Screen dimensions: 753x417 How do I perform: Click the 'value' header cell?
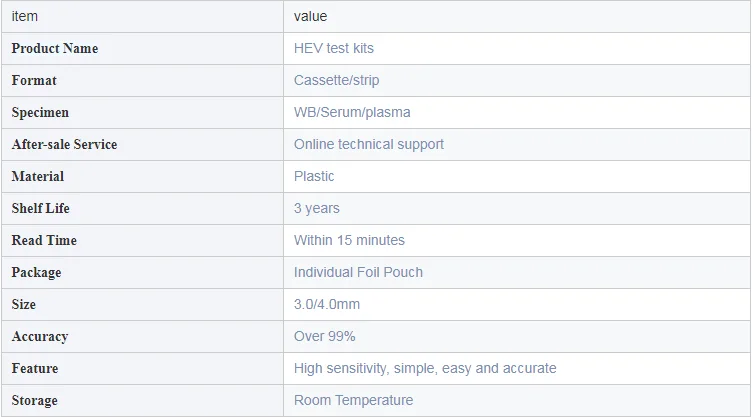point(310,16)
